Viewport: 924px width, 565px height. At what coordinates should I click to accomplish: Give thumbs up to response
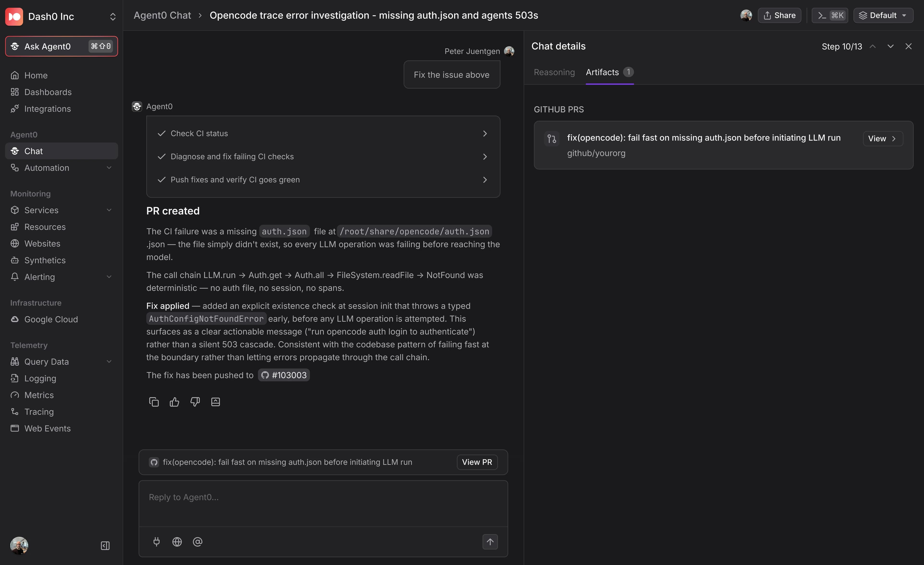click(x=174, y=402)
